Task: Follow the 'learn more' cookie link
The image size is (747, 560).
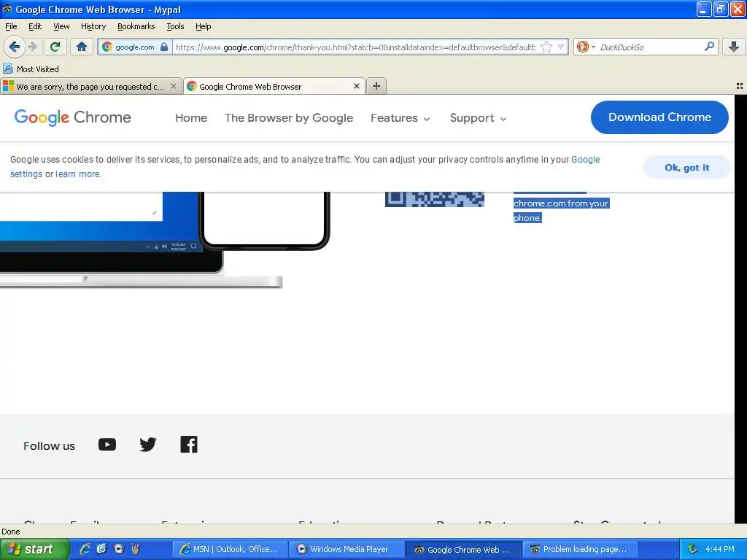Action: 77,174
